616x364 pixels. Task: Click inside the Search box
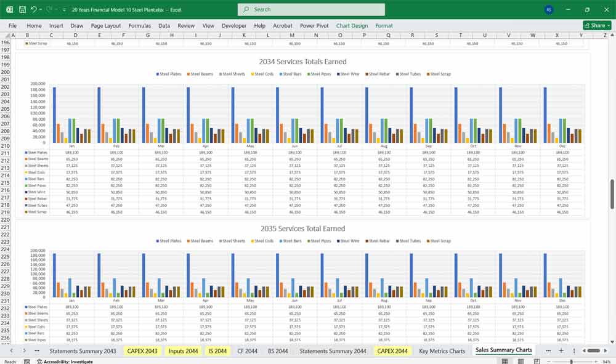(x=310, y=9)
